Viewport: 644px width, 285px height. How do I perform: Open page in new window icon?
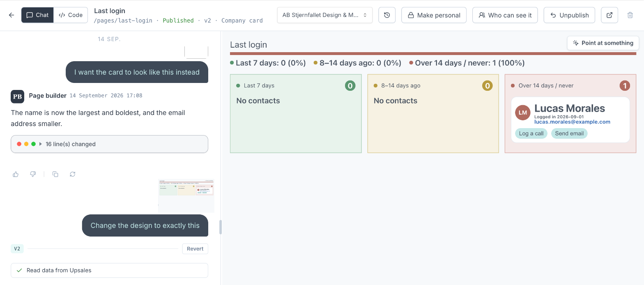(x=609, y=15)
